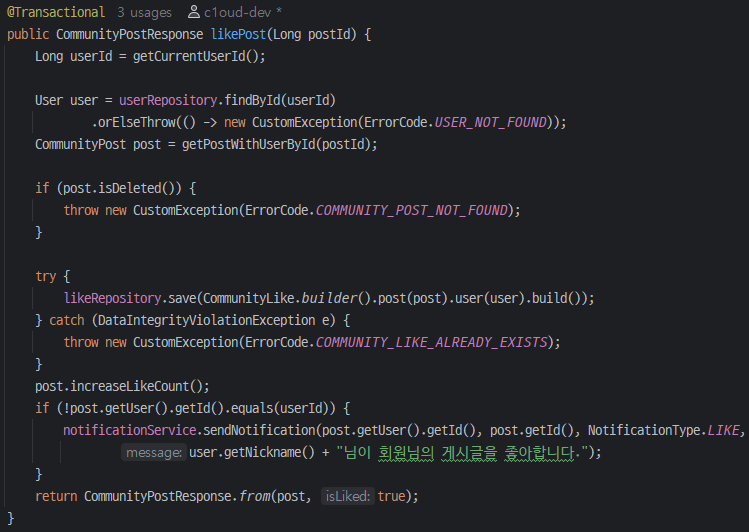Click the Korean notification string literal
749x532 pixels.
click(x=462, y=452)
